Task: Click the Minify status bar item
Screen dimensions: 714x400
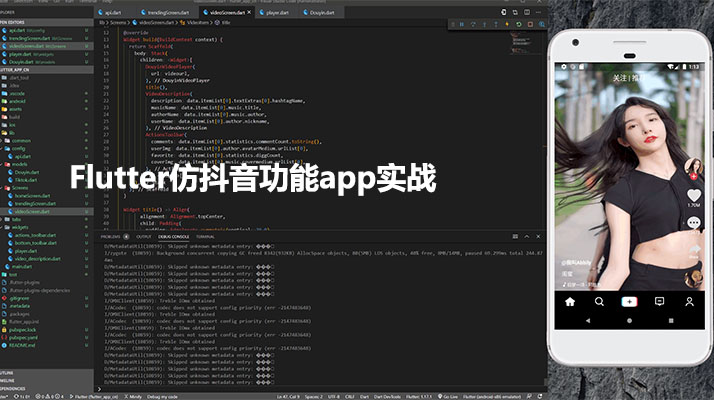Action: click(x=133, y=396)
